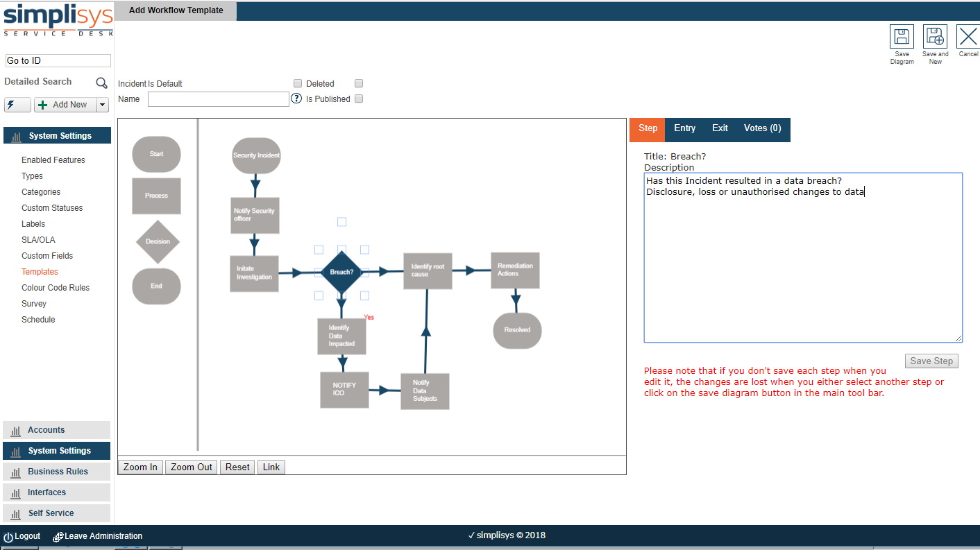The image size is (980, 550).
Task: Click the template Name input field
Action: [x=219, y=99]
